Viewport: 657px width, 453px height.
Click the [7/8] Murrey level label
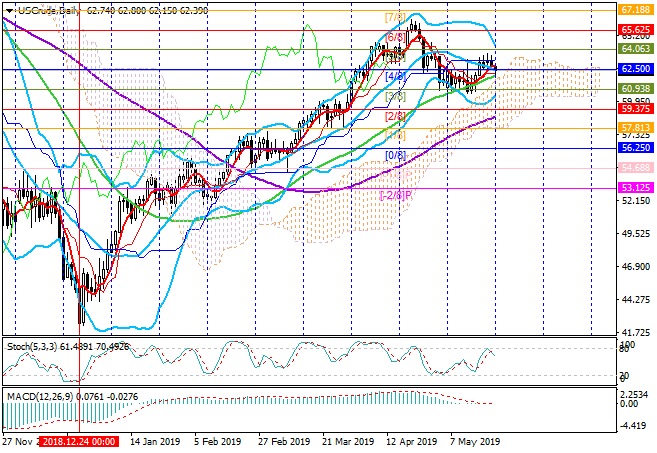pos(395,18)
